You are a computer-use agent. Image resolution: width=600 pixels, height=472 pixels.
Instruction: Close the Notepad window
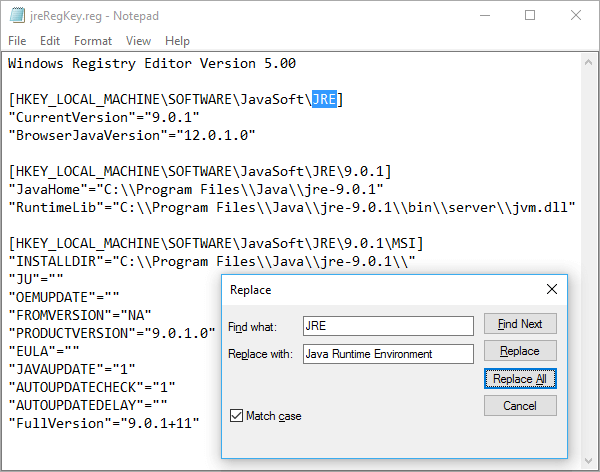click(x=576, y=15)
